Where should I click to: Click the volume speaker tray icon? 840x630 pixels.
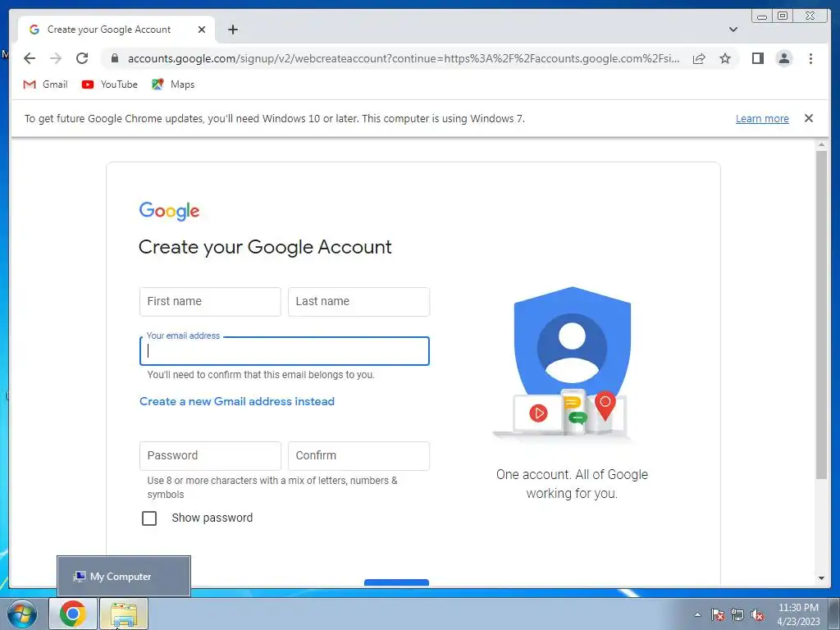[x=757, y=614]
